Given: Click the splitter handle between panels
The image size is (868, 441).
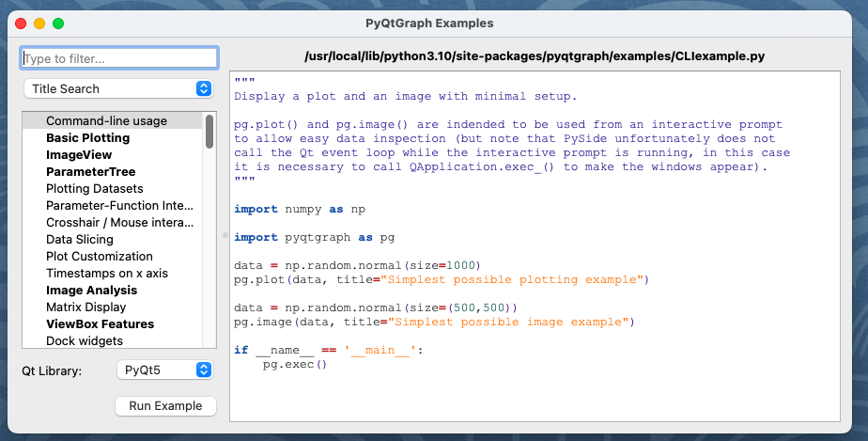Looking at the screenshot, I should tap(225, 235).
